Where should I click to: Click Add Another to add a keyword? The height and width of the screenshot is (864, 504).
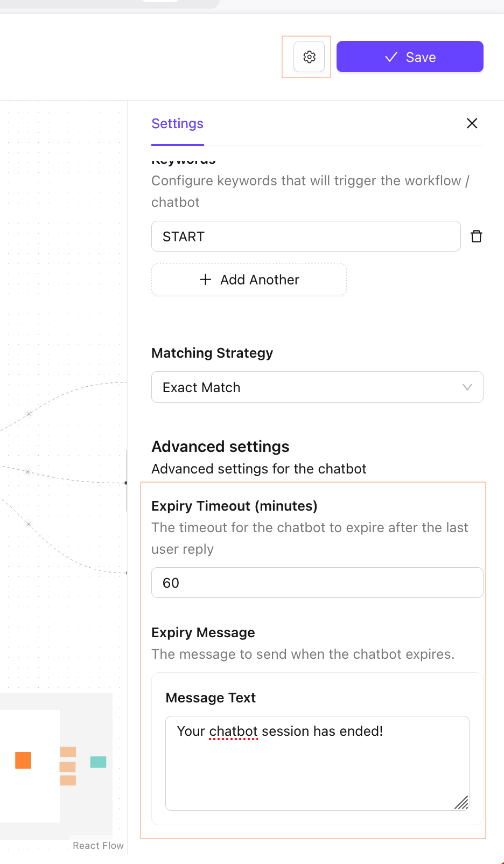coord(249,280)
